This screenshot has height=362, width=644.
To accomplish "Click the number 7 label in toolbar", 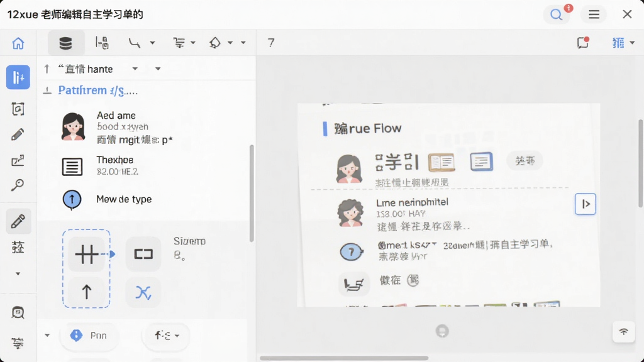I will point(270,43).
